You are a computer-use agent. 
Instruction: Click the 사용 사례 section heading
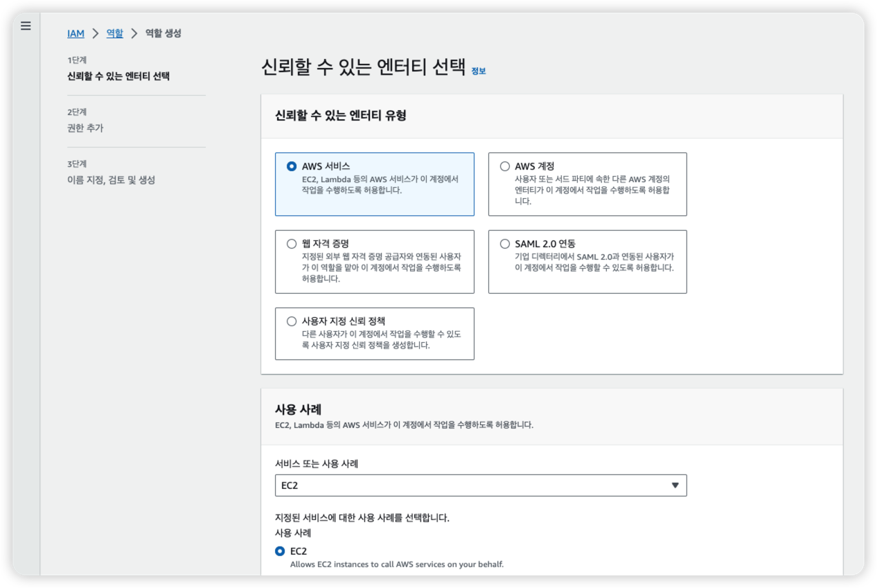tap(298, 409)
